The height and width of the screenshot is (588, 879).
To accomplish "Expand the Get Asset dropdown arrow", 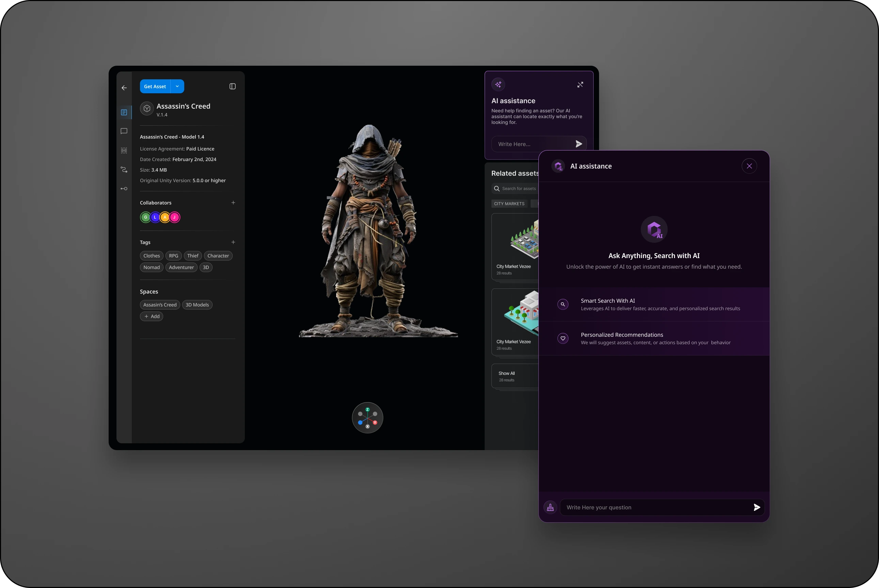I will point(177,86).
